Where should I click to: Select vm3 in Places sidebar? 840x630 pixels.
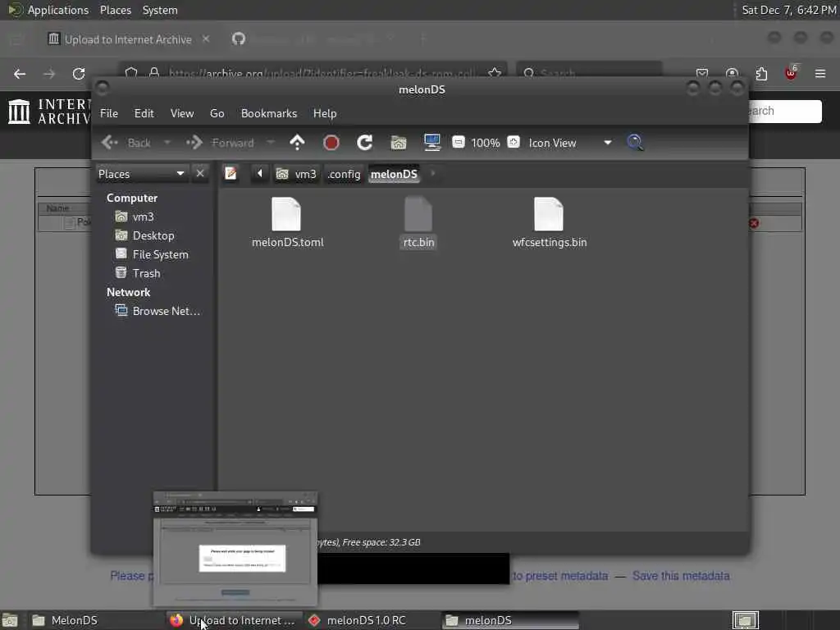(x=143, y=217)
